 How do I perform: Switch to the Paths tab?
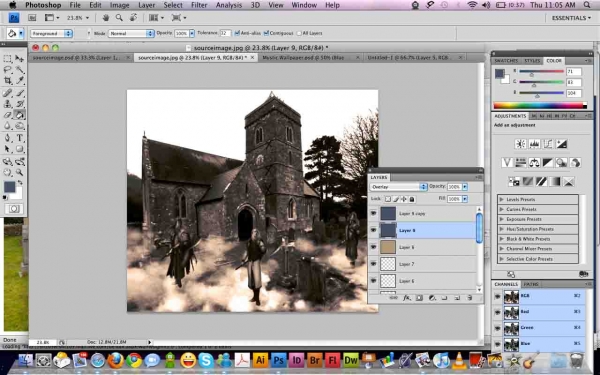(x=531, y=284)
